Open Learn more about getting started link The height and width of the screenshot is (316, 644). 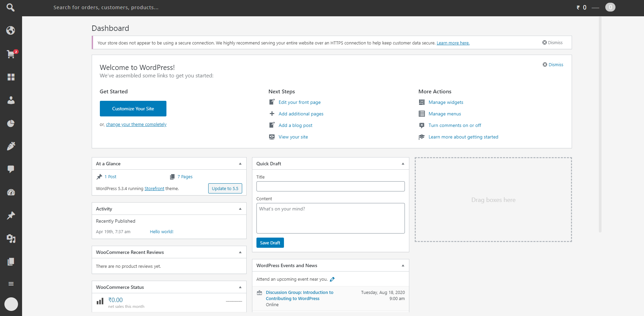click(463, 137)
